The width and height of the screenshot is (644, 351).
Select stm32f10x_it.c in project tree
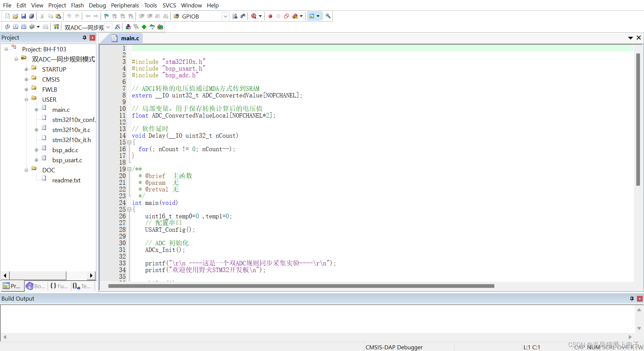pos(71,130)
